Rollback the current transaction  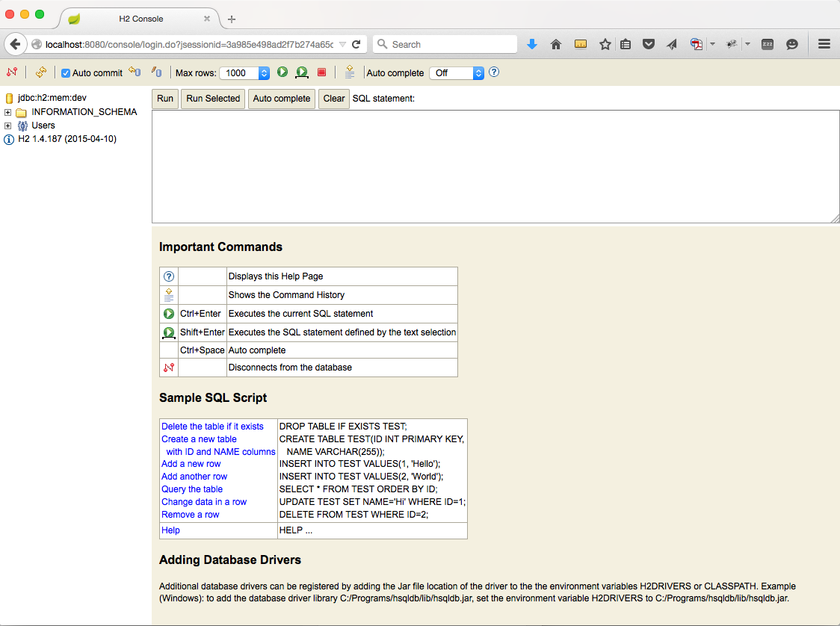[x=156, y=72]
